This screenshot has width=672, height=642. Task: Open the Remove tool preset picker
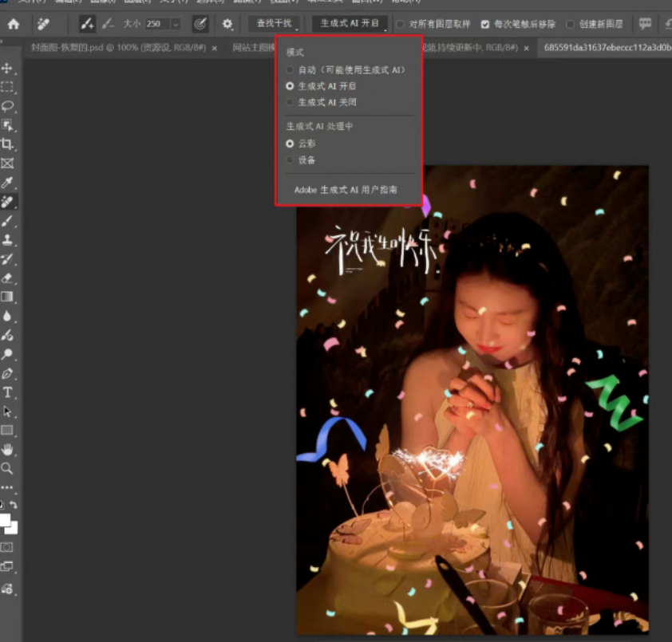tap(43, 24)
